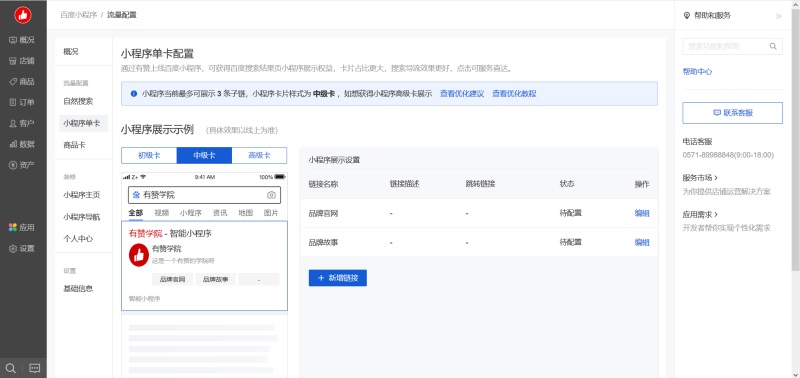Open 商品 in the dark sidebar
800x378 pixels.
click(23, 82)
